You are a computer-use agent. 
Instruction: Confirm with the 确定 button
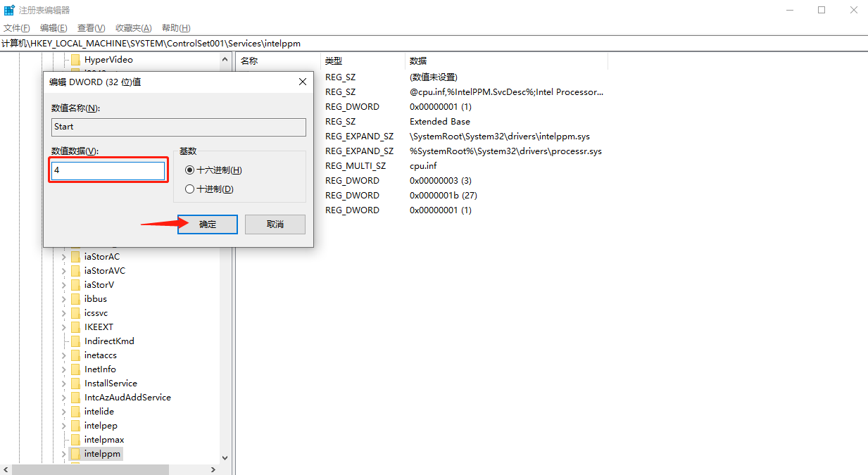point(208,224)
